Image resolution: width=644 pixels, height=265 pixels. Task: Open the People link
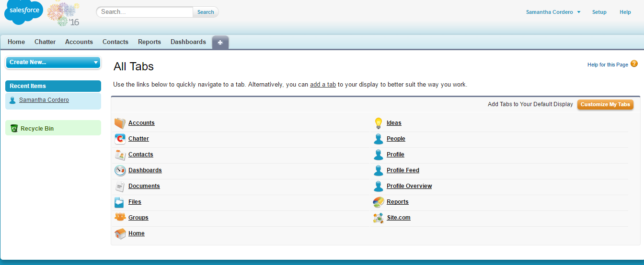tap(396, 139)
